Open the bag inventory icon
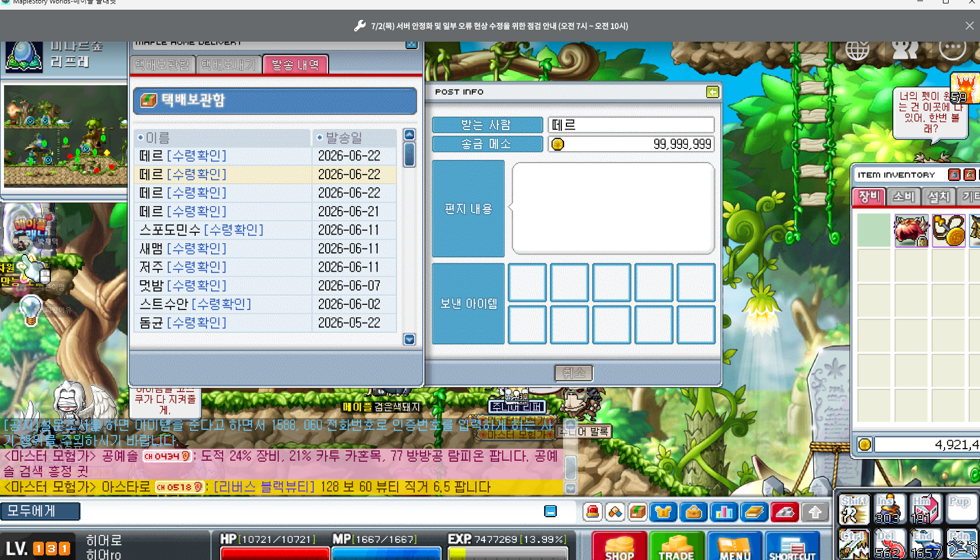 coord(693,512)
